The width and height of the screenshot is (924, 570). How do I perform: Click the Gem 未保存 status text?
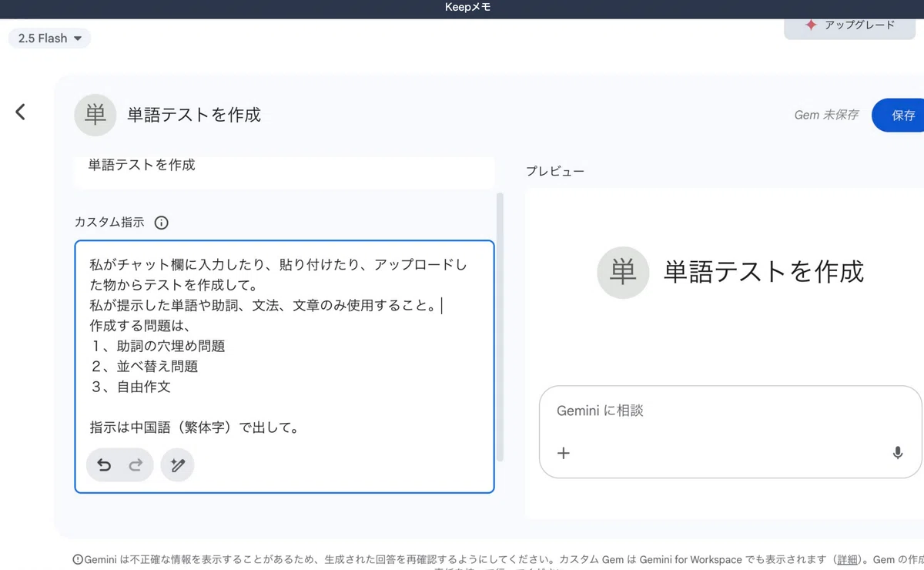pos(825,115)
